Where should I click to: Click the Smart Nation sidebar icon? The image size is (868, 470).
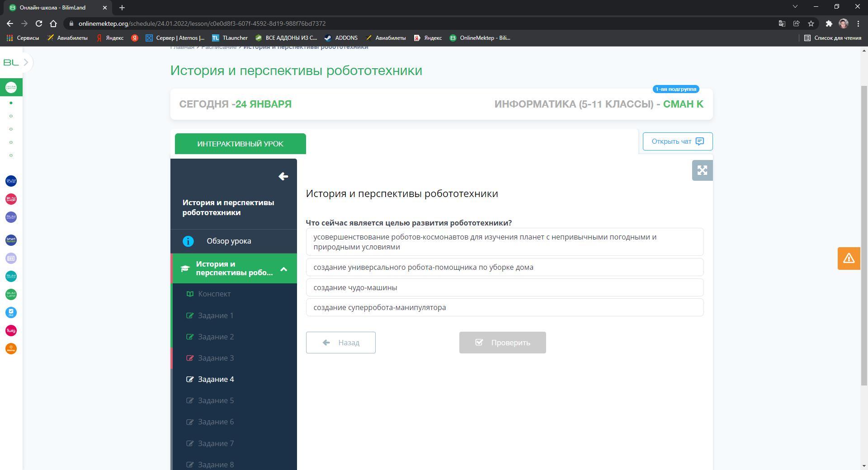pos(11,240)
